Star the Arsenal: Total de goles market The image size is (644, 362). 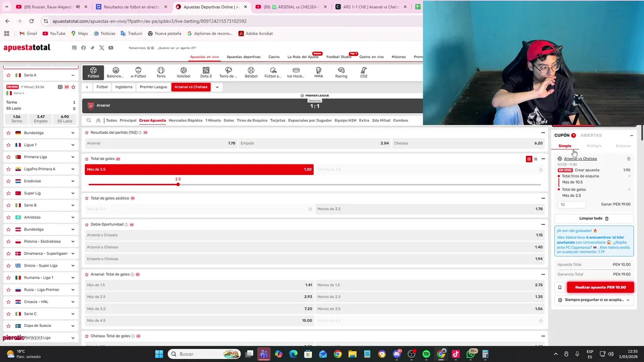coord(87,275)
